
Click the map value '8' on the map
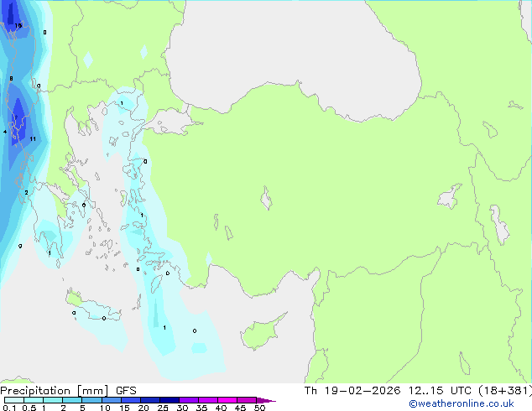pos(11,79)
